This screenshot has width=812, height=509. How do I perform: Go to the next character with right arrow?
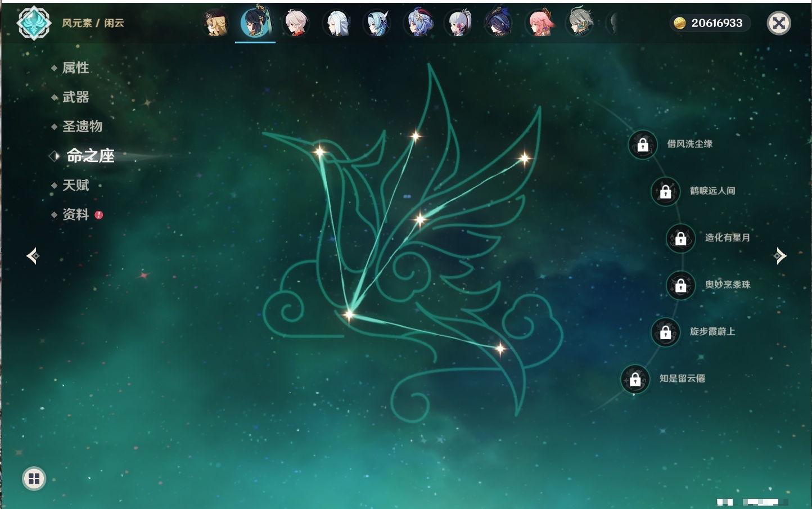click(x=780, y=256)
